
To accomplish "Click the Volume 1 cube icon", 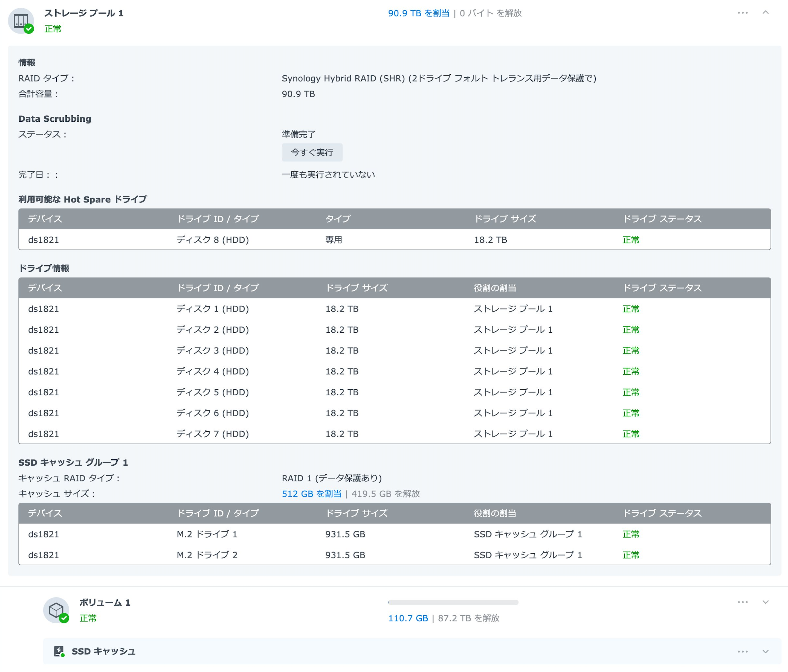I will 56,610.
